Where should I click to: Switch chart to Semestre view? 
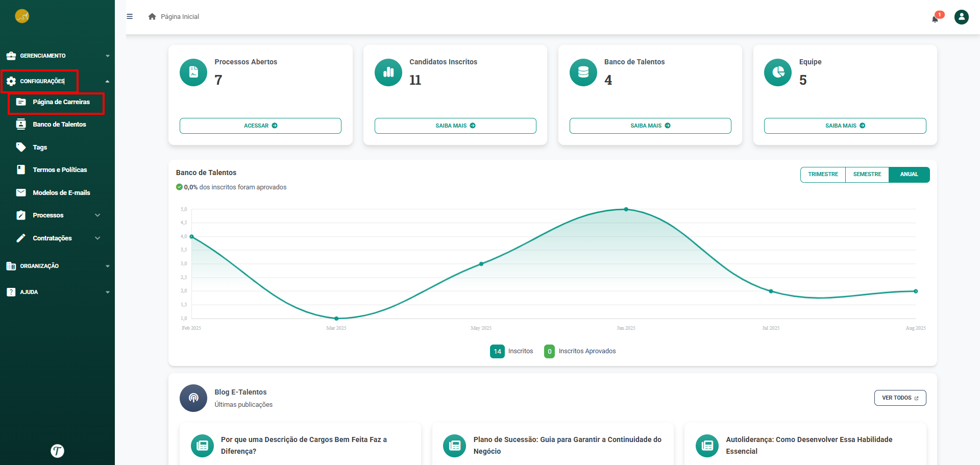[x=867, y=175]
